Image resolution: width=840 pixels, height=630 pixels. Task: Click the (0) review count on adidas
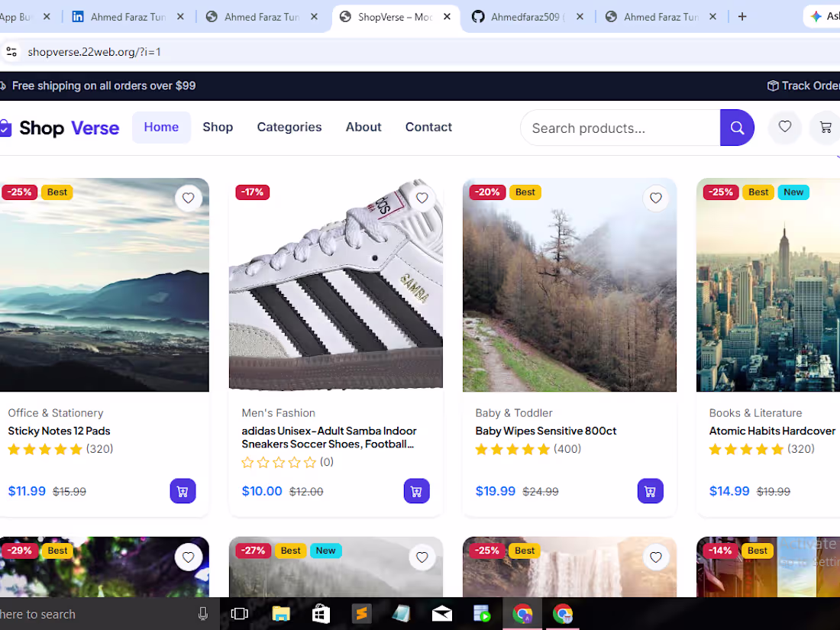click(x=327, y=462)
